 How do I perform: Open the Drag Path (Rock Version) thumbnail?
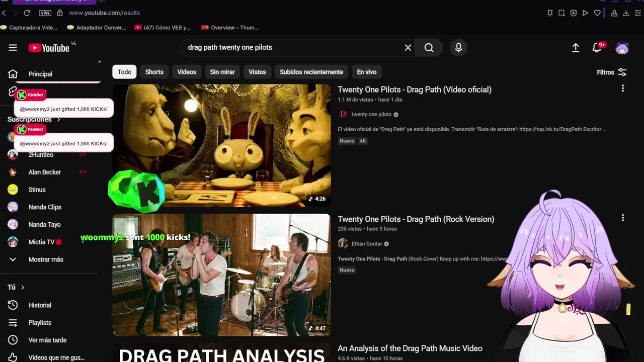221,275
